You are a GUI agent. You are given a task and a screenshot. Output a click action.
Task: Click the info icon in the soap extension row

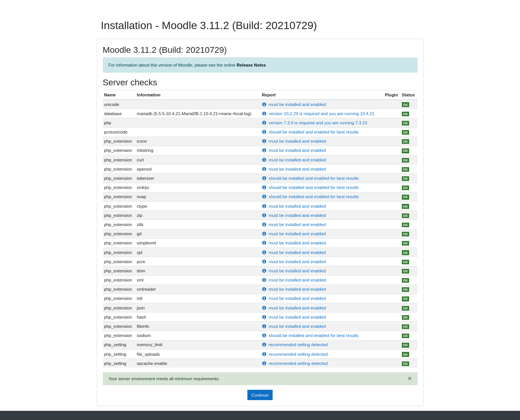coord(264,197)
